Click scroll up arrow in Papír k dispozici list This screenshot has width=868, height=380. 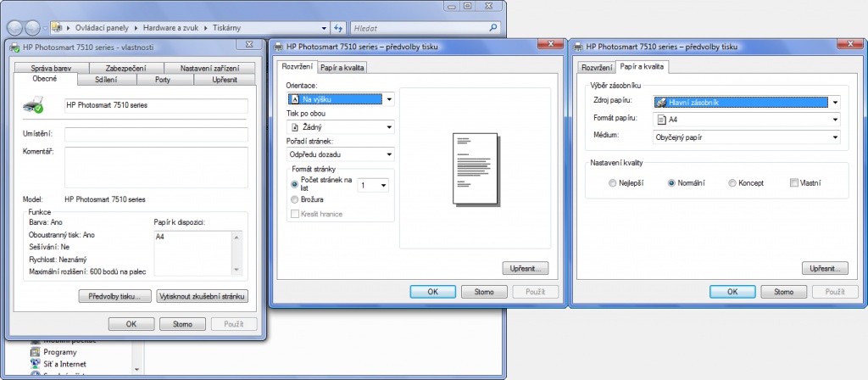(x=237, y=237)
